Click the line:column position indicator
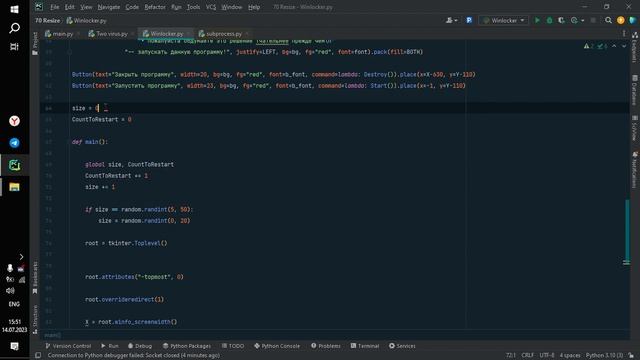The image size is (640, 360). tap(511, 355)
